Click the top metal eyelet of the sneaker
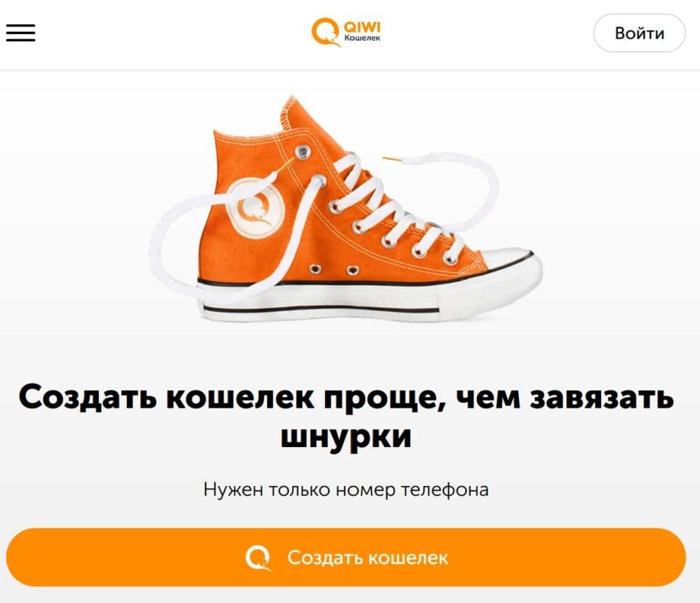The image size is (700, 603). point(303,152)
